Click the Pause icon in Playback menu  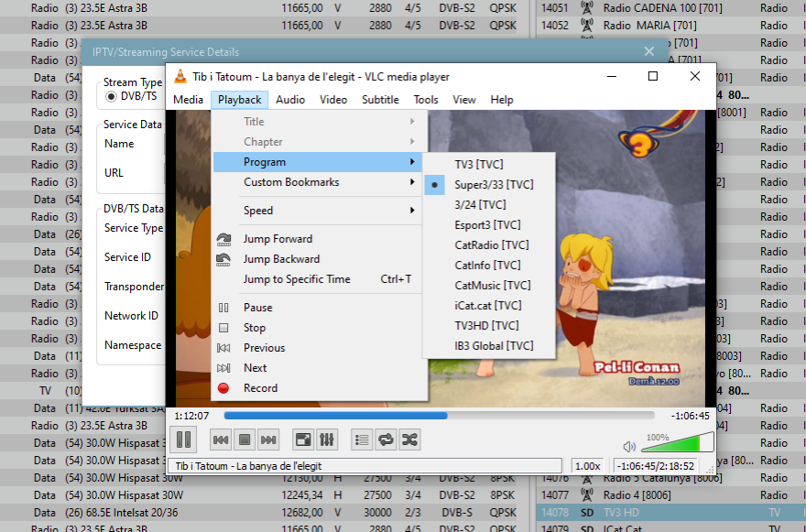pos(223,308)
